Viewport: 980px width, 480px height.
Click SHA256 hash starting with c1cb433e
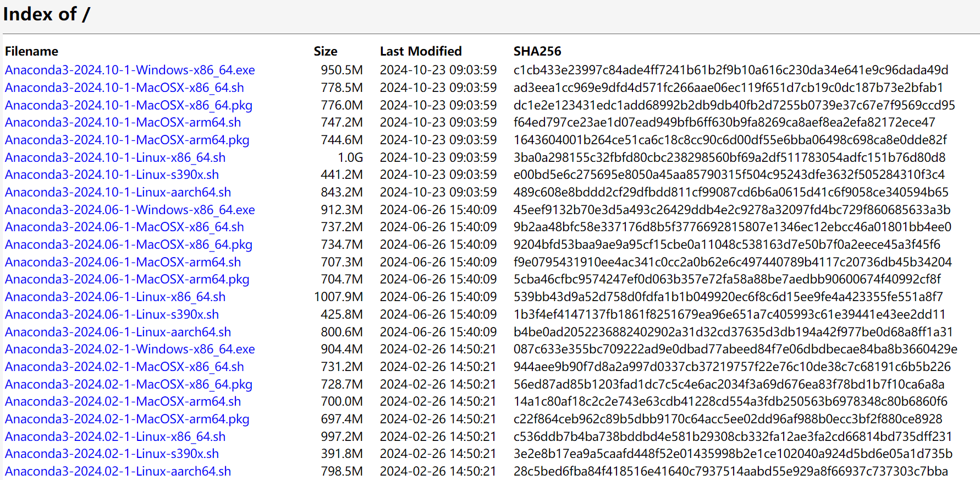tap(731, 70)
